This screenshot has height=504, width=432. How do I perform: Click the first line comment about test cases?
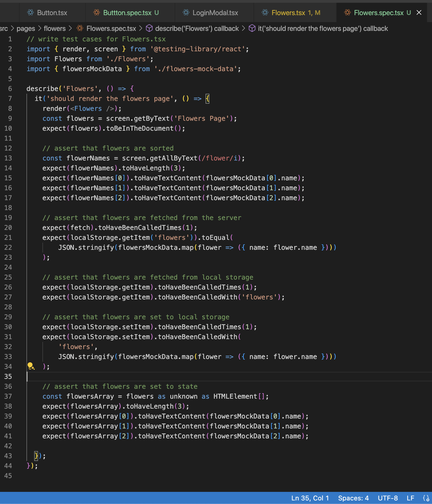96,39
